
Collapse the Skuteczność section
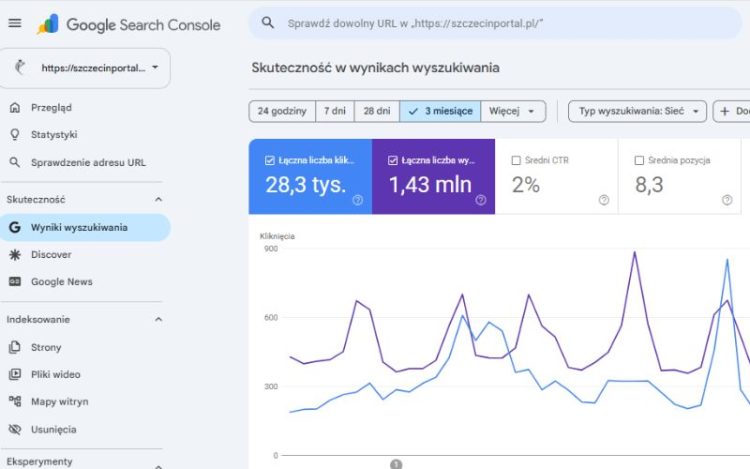(x=158, y=199)
